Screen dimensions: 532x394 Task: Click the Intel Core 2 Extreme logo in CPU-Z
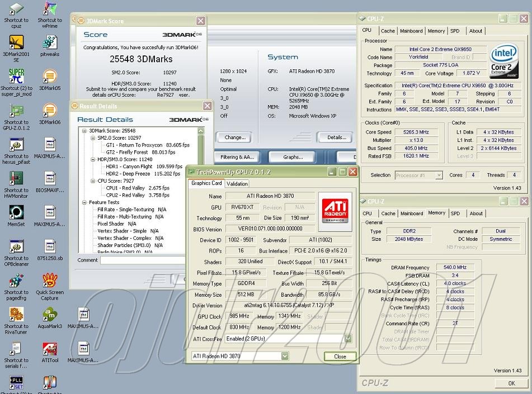tap(504, 61)
